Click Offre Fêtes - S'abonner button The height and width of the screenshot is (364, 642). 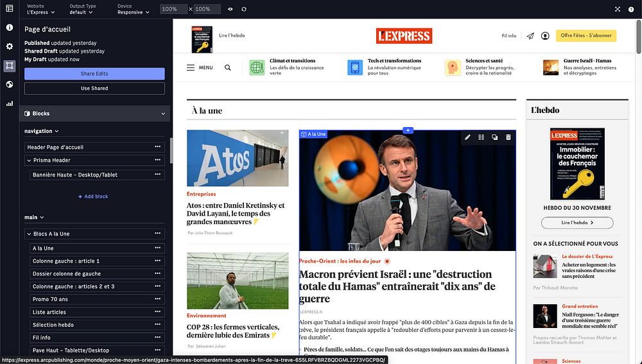[586, 35]
